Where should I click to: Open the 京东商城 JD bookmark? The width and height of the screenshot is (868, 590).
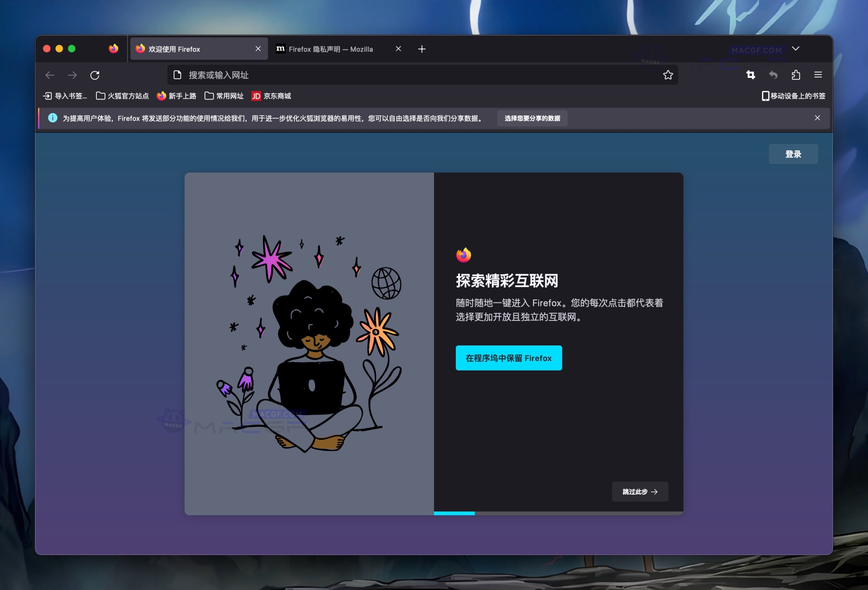[272, 96]
